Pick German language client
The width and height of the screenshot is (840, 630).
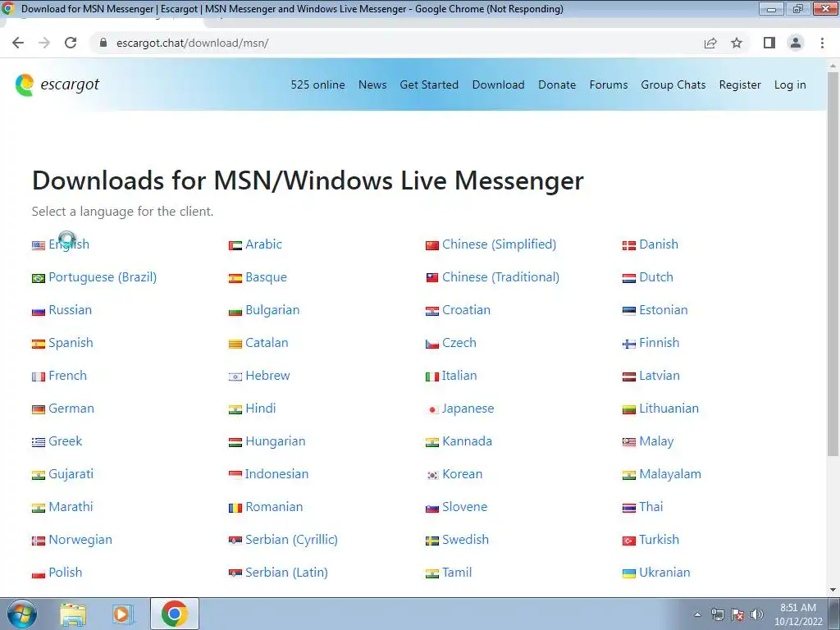pos(71,409)
